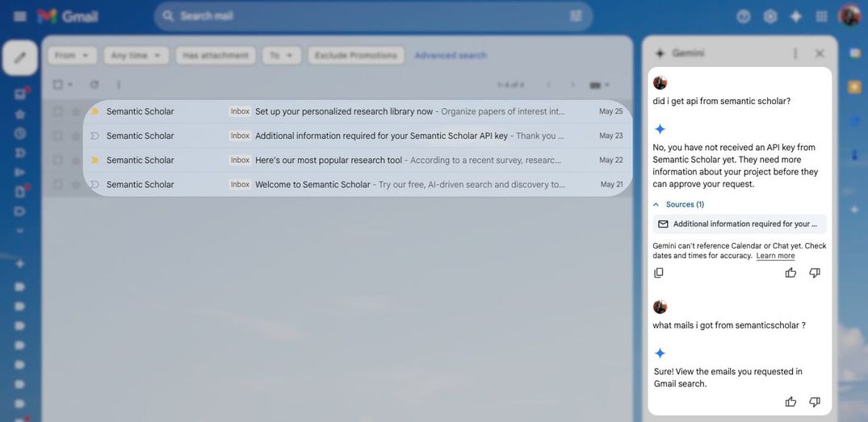The height and width of the screenshot is (422, 868).
Task: Go to Inbox in the left sidebar
Action: (20, 94)
